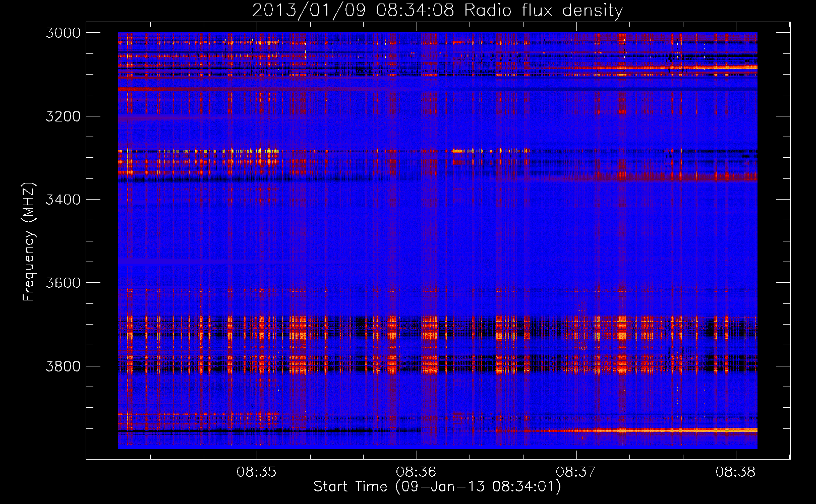Click the 3400 frequency axis label
This screenshot has height=504, width=816.
pyautogui.click(x=63, y=200)
